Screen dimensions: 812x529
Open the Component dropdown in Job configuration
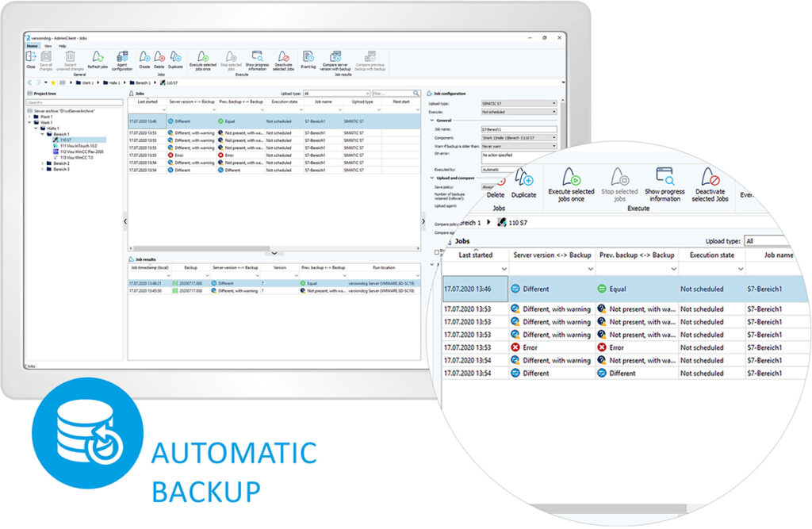pyautogui.click(x=519, y=138)
